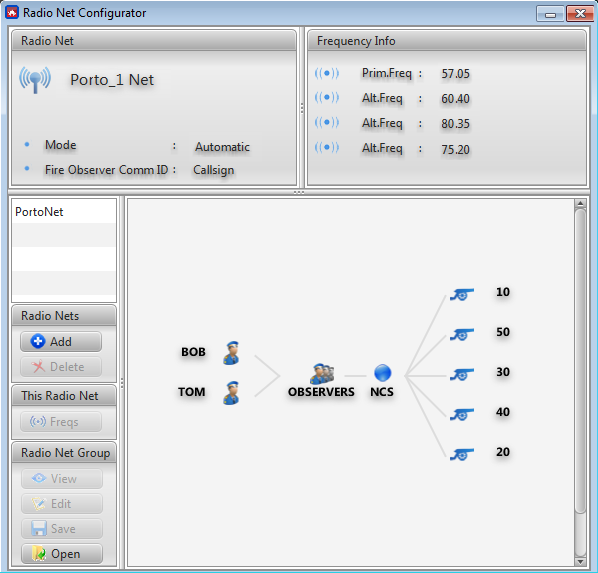Viewport: 598px width, 573px height.
Task: Click the cannon icon labeled 50
Action: 462,334
